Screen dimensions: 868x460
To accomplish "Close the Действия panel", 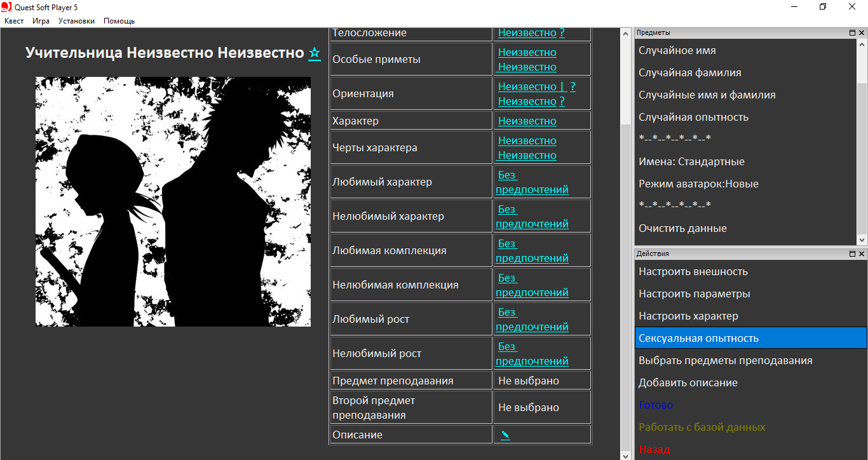I will point(862,254).
